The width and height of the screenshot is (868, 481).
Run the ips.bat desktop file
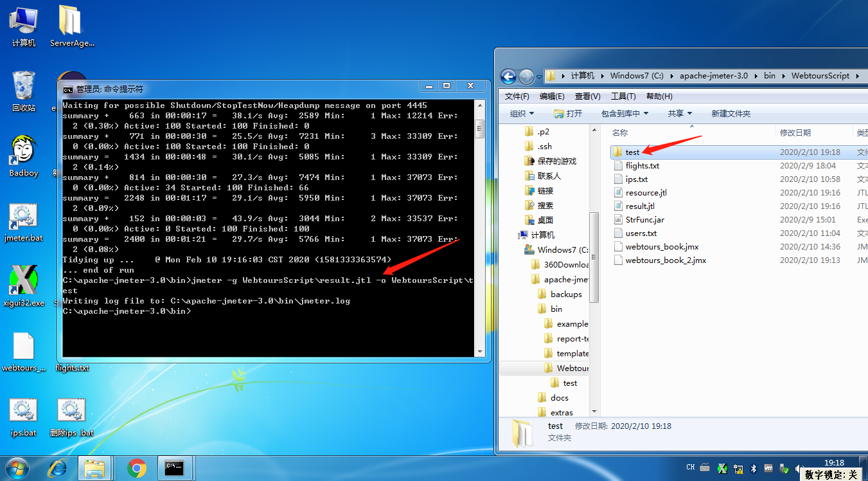coord(23,418)
